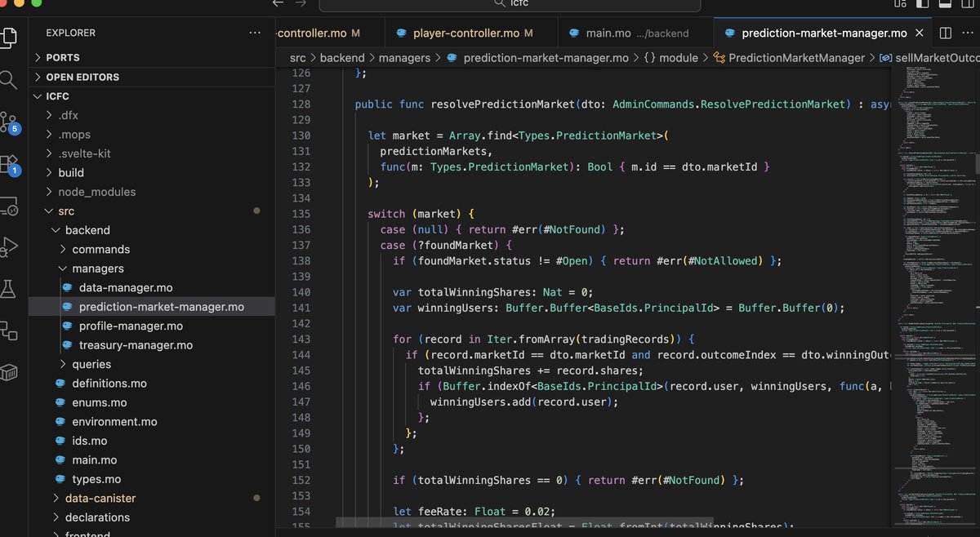Screen dimensions: 980x537
Task: Click the 'let feeRate: Float = 0.02;' line
Action: (x=474, y=512)
